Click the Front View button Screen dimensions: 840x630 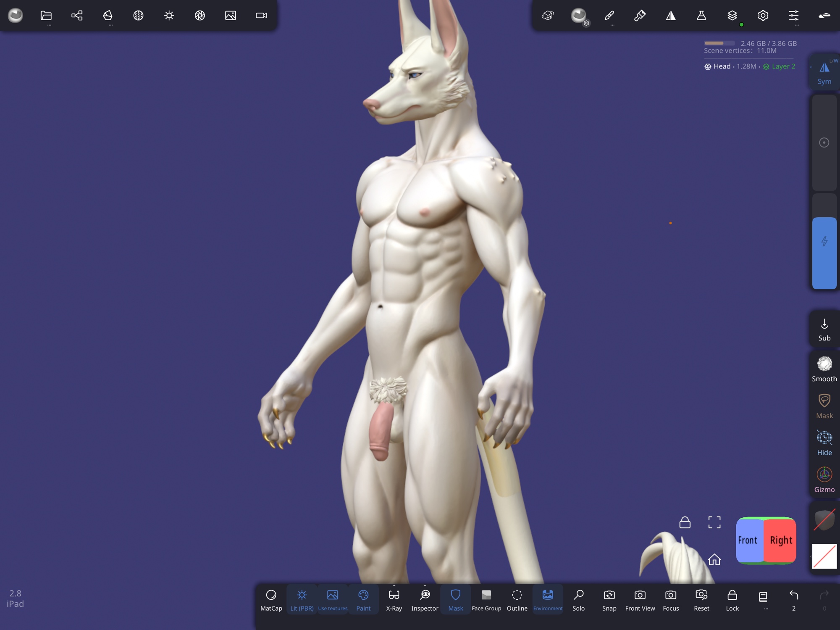pyautogui.click(x=640, y=599)
